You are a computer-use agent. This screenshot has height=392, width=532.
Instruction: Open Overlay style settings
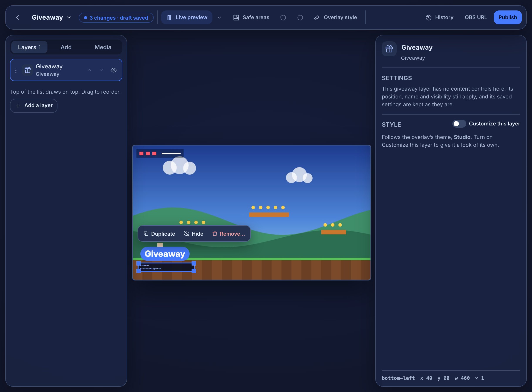(x=335, y=18)
